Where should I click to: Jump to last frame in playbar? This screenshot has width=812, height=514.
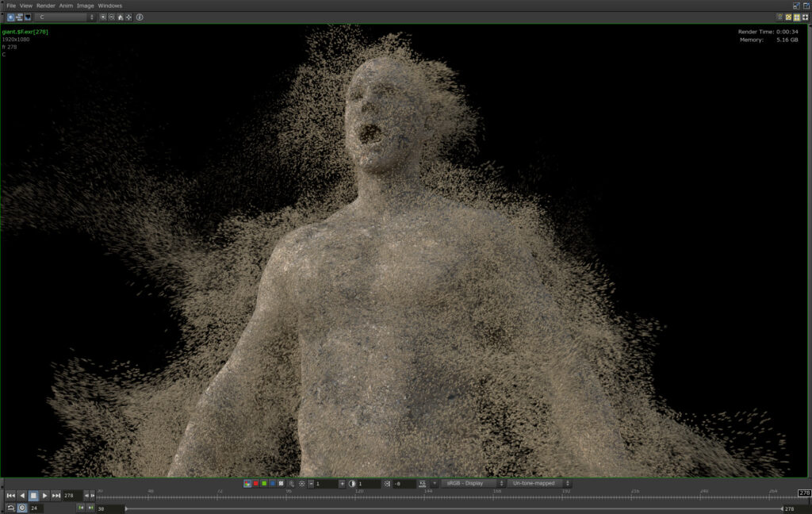tap(56, 496)
